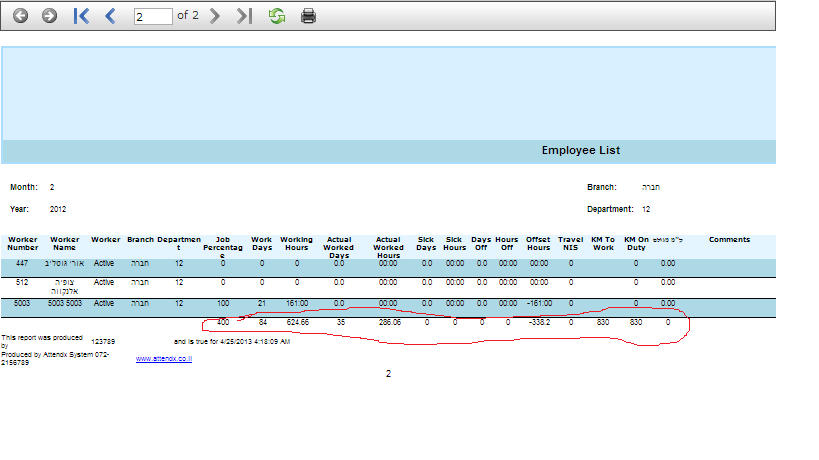Image resolution: width=819 pixels, height=460 pixels.
Task: Jump to the last report page
Action: click(x=244, y=16)
